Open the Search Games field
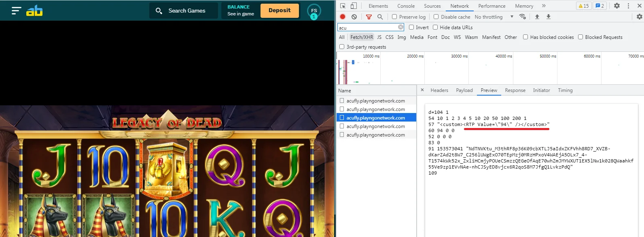Image resolution: width=644 pixels, height=237 pixels. pos(184,11)
